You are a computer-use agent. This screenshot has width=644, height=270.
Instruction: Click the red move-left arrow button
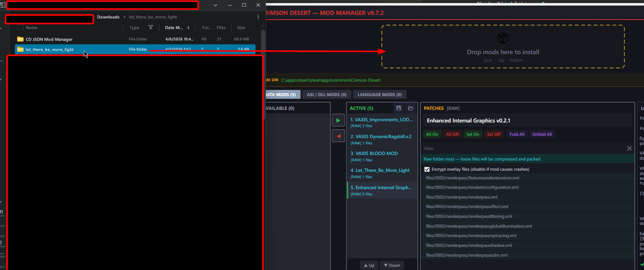point(338,136)
